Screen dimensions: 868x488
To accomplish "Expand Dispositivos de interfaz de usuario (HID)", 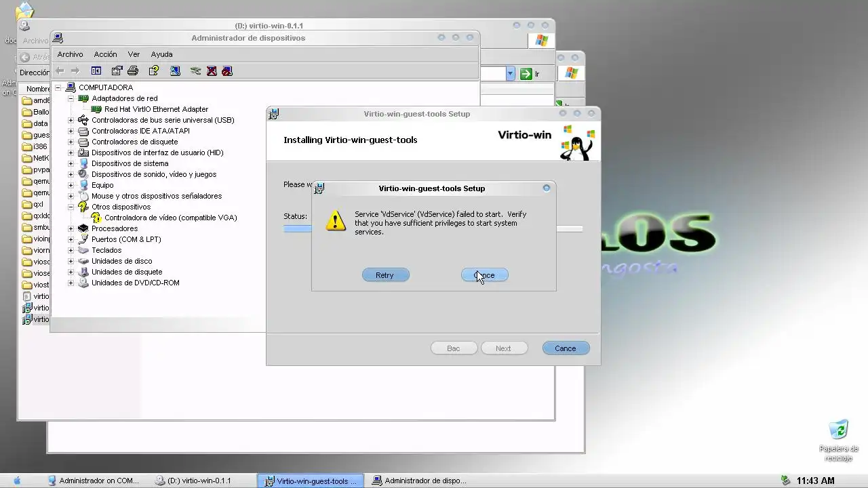I will tap(71, 152).
